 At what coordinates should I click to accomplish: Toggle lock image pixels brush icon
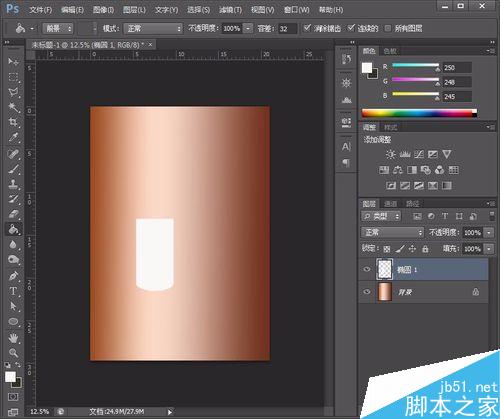click(x=400, y=249)
